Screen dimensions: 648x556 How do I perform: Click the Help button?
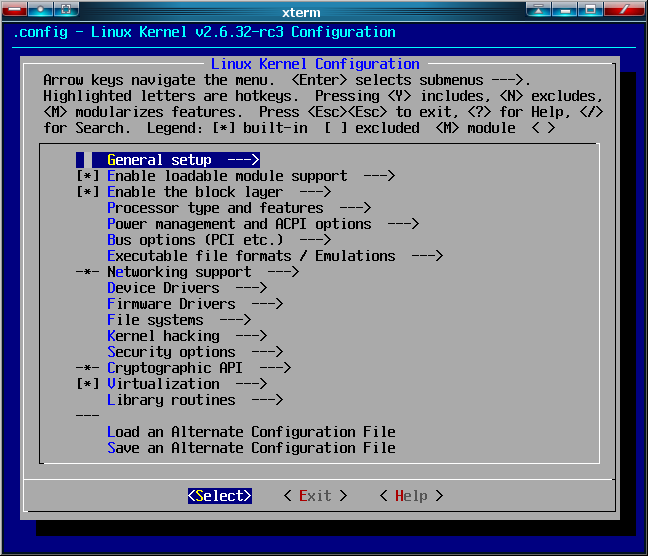tap(411, 496)
